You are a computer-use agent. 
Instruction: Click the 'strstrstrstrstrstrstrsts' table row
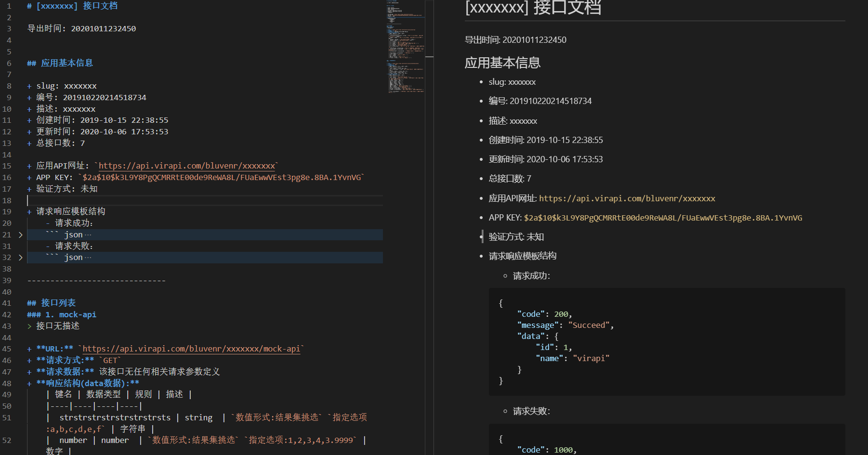click(207, 423)
